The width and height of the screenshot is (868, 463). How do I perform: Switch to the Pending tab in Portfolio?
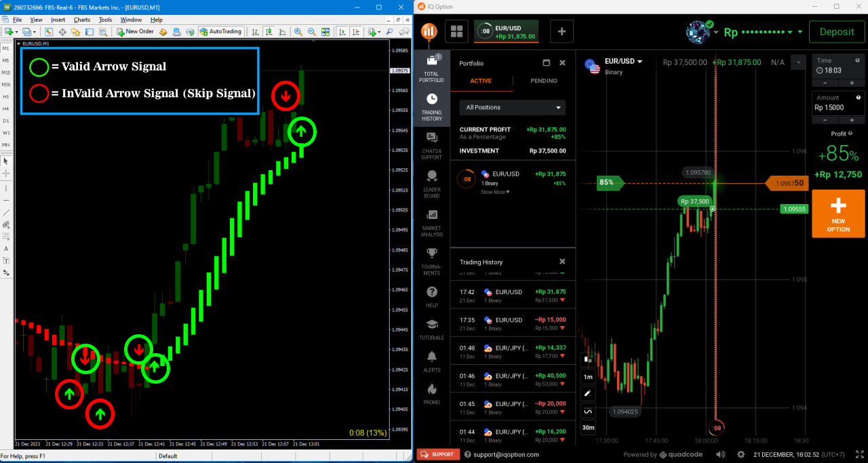click(x=543, y=81)
